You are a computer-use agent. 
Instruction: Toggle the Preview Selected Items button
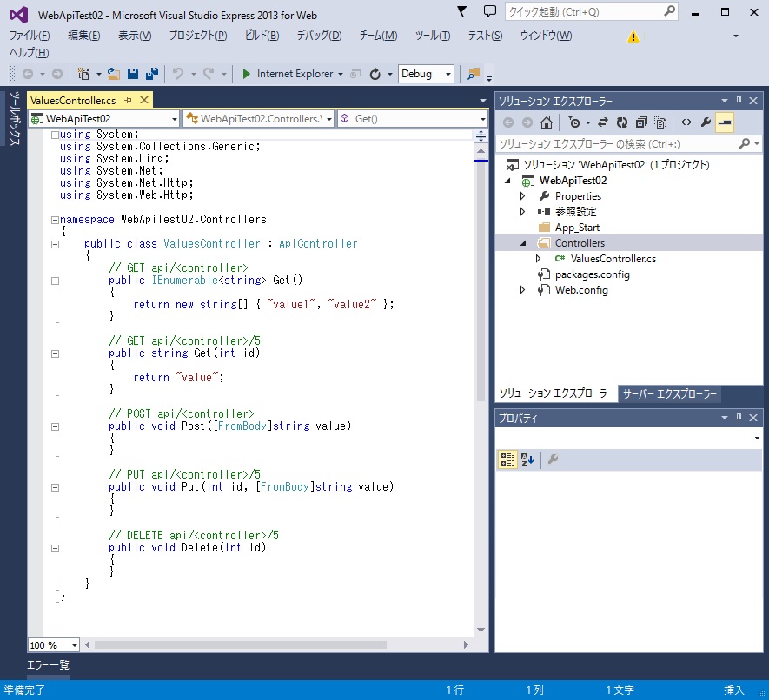(725, 122)
